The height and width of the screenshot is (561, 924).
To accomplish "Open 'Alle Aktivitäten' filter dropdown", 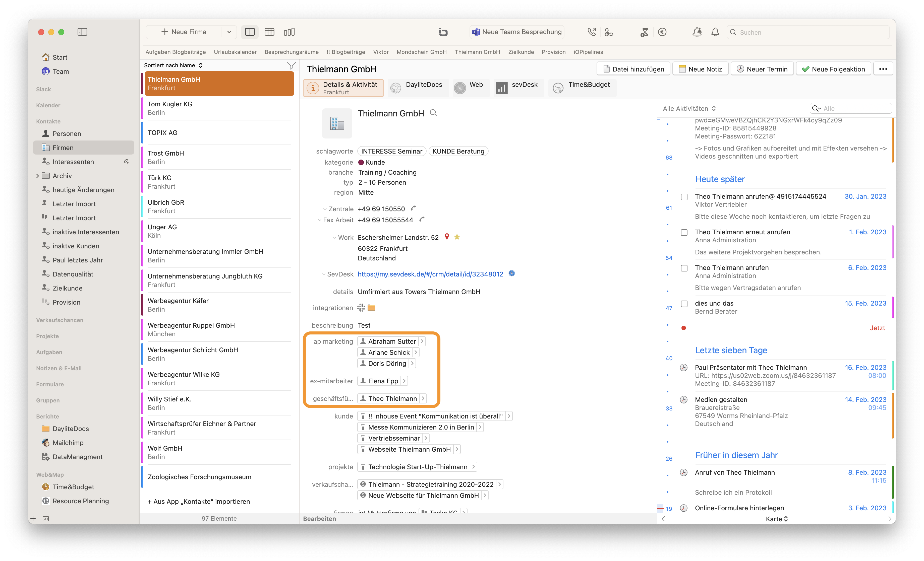I will coord(689,108).
